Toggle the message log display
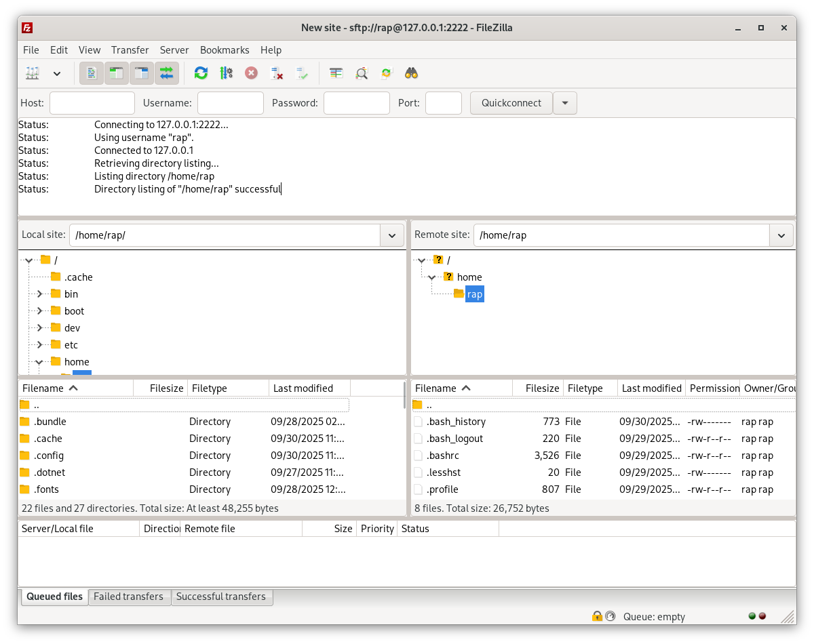Viewport: 814px width, 644px height. [x=92, y=73]
